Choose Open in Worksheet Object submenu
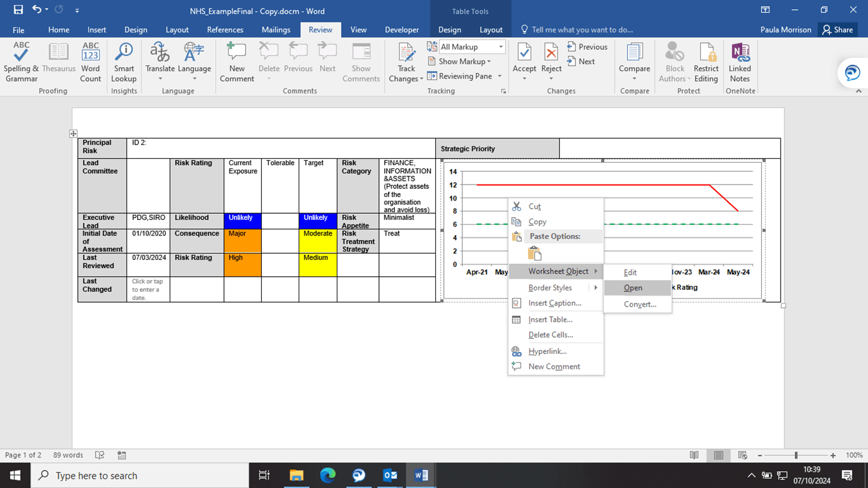 [x=637, y=288]
